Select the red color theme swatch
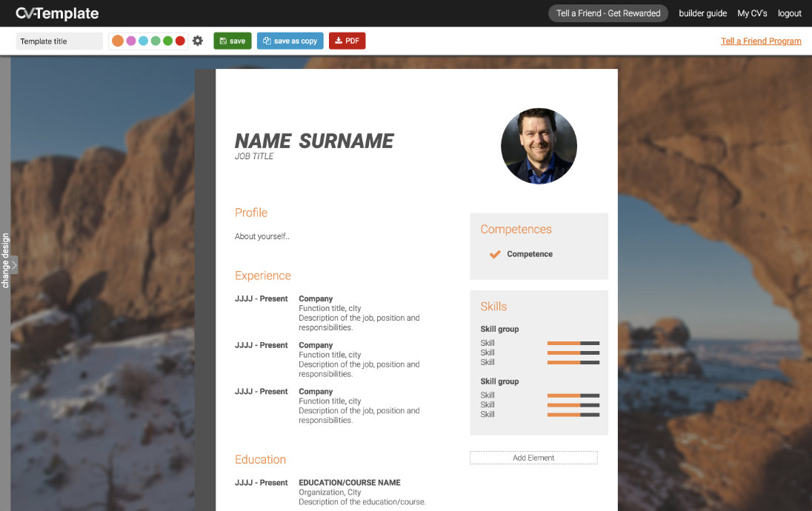The width and height of the screenshot is (812, 511). [x=180, y=41]
